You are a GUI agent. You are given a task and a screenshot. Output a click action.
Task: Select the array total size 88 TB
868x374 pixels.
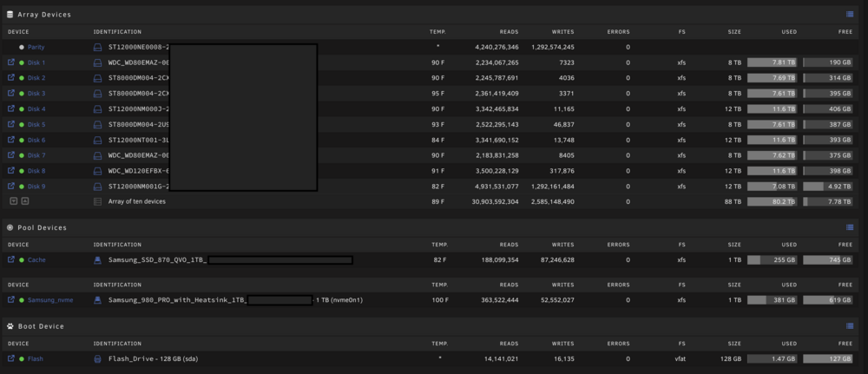[x=733, y=202]
